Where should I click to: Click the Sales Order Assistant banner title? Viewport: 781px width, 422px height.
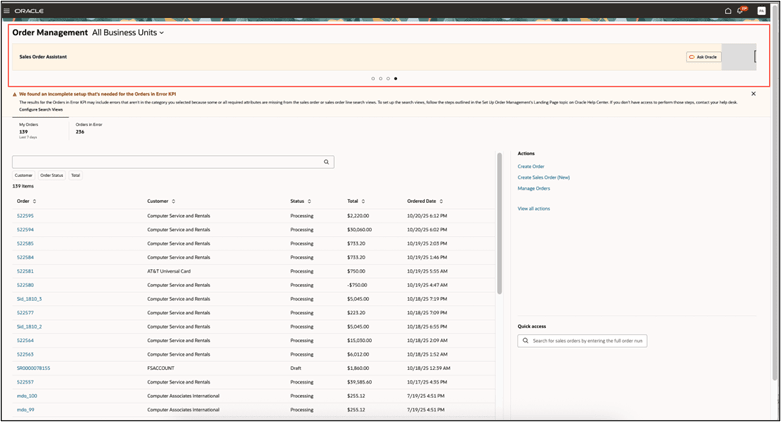pos(43,57)
